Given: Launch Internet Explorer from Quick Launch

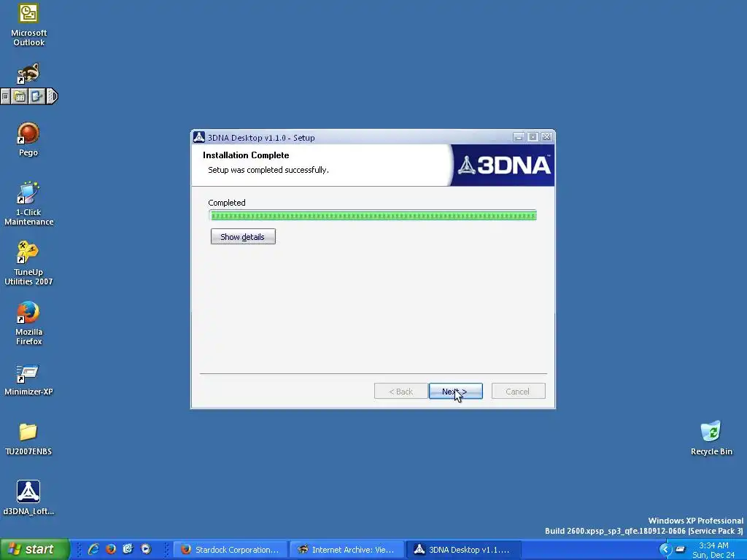Looking at the screenshot, I should [x=93, y=550].
